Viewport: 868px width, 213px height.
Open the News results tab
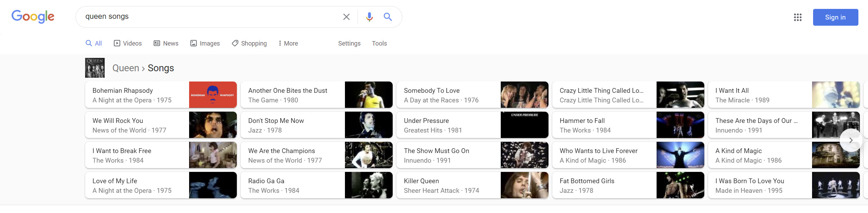click(x=166, y=43)
